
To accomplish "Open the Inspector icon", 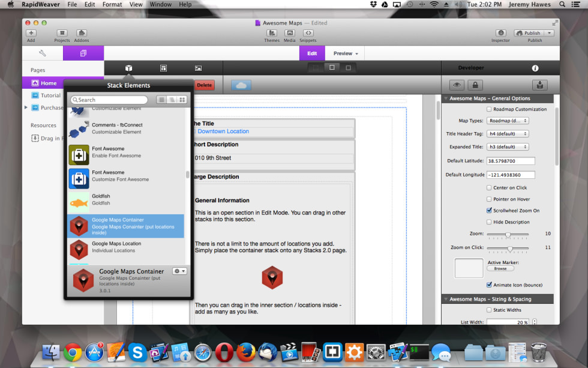I will [x=500, y=34].
